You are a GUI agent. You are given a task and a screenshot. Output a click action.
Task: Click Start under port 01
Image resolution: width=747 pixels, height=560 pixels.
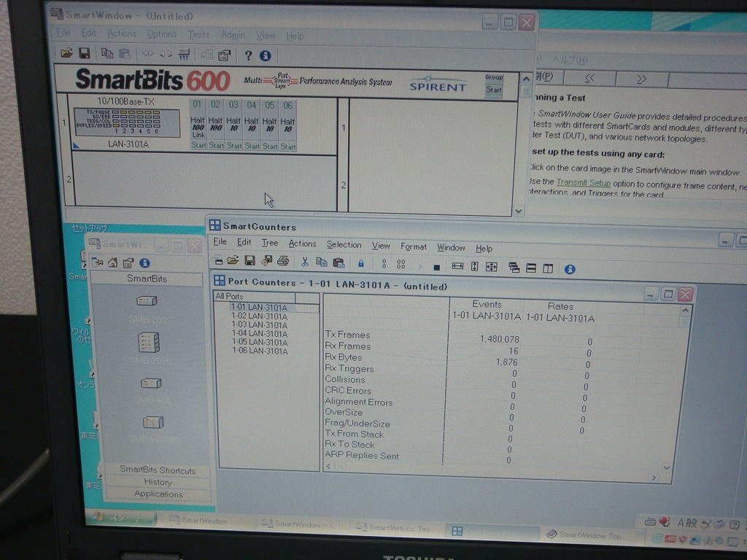pos(198,145)
